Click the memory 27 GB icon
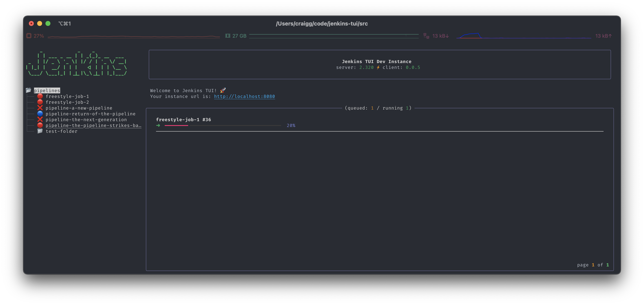This screenshot has height=305, width=644. pos(228,36)
